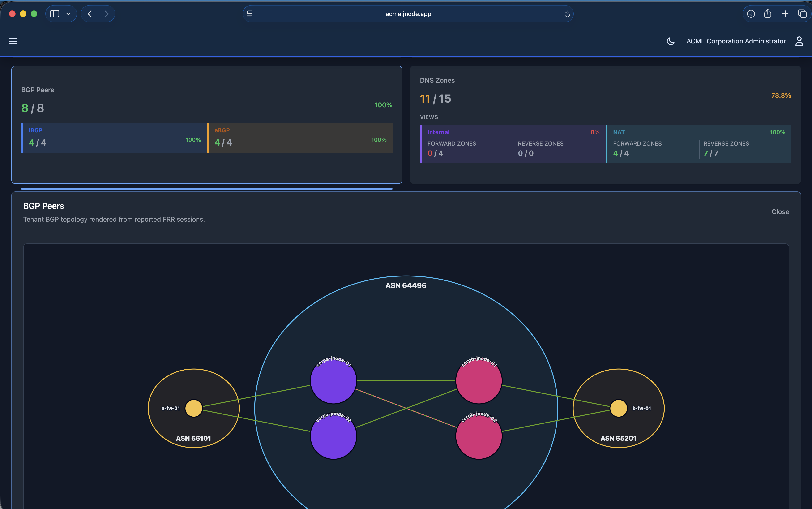The image size is (812, 509).
Task: Click the ACME Corporation Administrator label
Action: coord(736,41)
